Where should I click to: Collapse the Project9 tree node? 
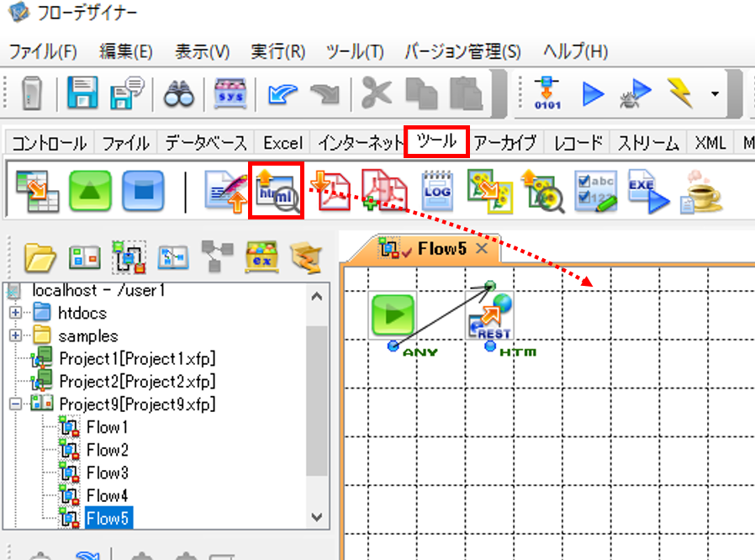(15, 404)
